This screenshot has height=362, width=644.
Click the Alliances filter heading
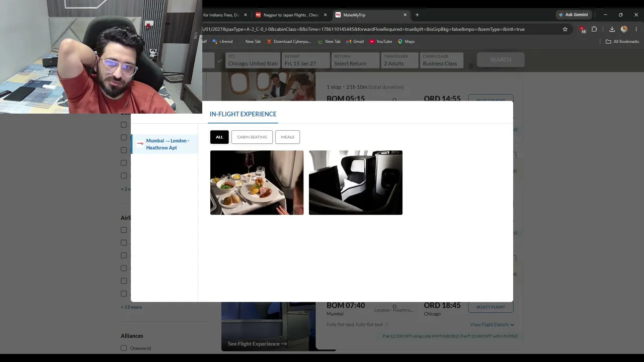132,336
